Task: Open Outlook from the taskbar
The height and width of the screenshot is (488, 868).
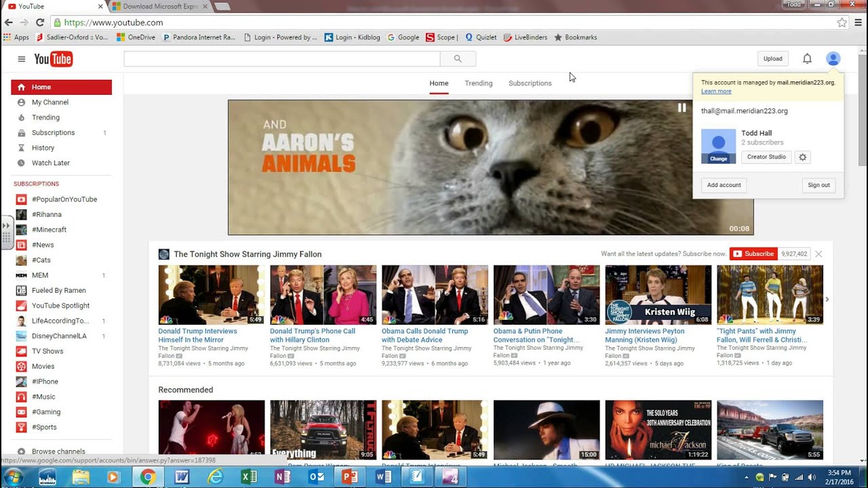Action: [x=316, y=477]
